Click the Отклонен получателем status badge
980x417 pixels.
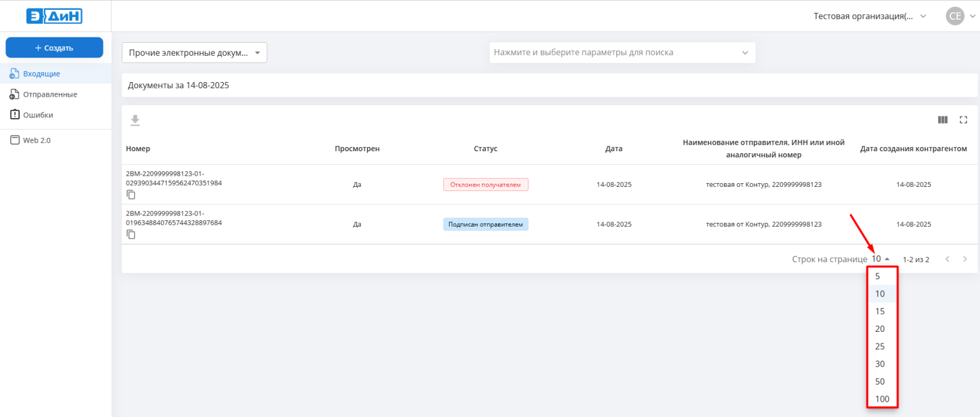(x=485, y=184)
